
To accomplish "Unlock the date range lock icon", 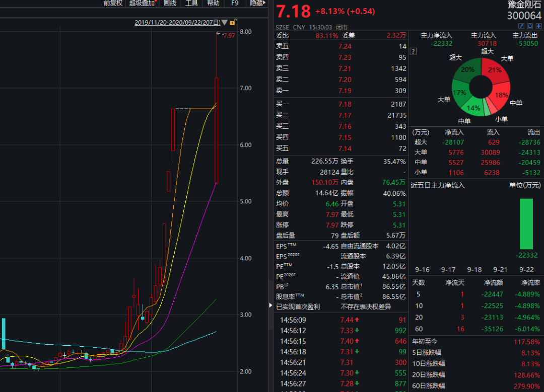I will coord(232,23).
